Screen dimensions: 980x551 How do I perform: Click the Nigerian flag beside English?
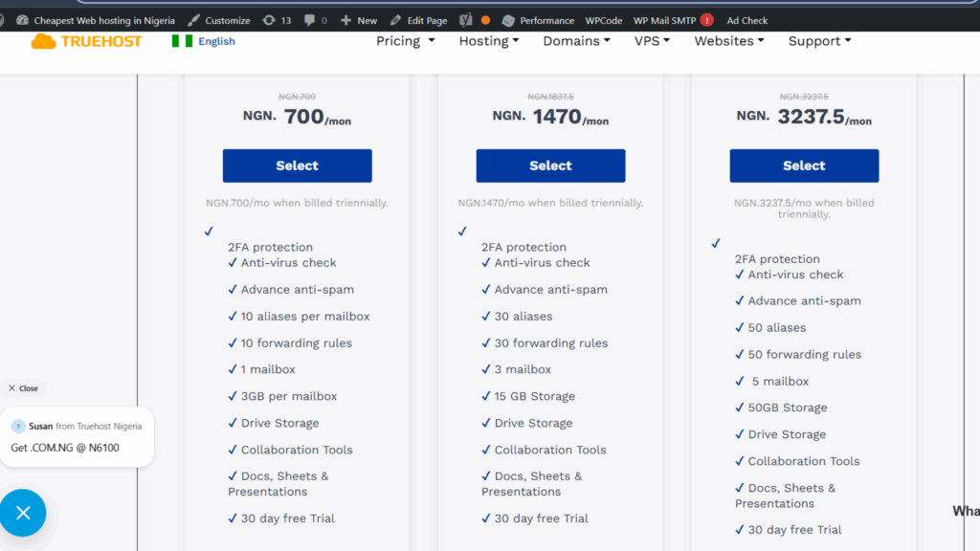(x=182, y=41)
